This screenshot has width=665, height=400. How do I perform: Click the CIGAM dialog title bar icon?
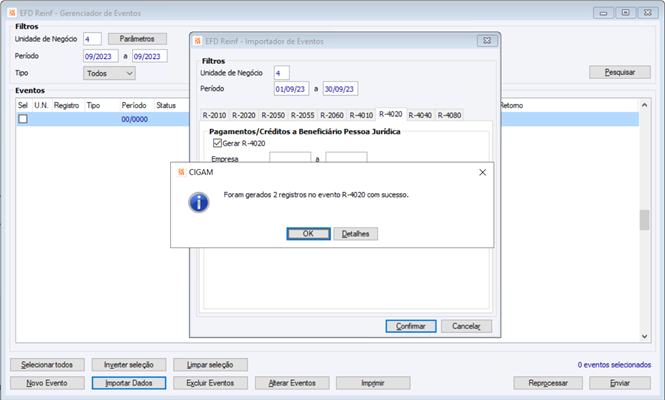tap(181, 172)
